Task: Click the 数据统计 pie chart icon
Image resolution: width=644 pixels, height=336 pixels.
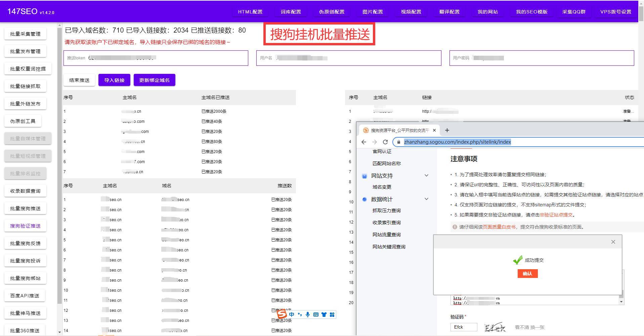Action: click(364, 199)
